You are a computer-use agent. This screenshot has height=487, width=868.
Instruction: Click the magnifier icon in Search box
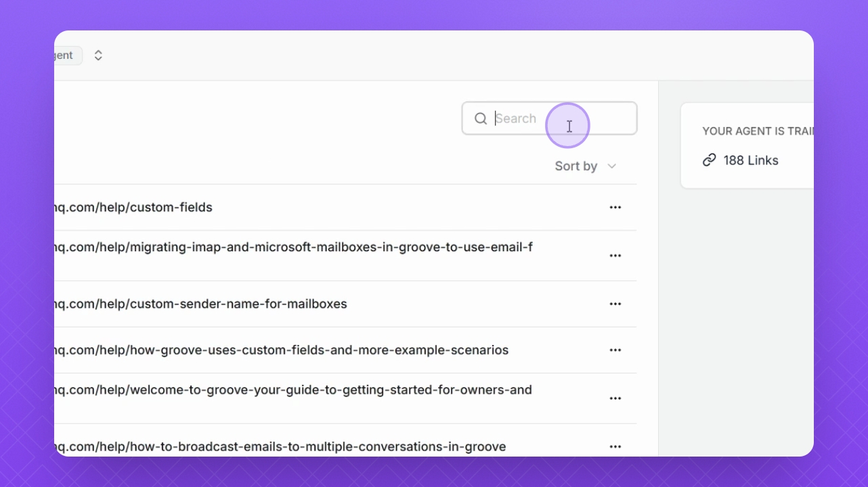click(x=481, y=119)
